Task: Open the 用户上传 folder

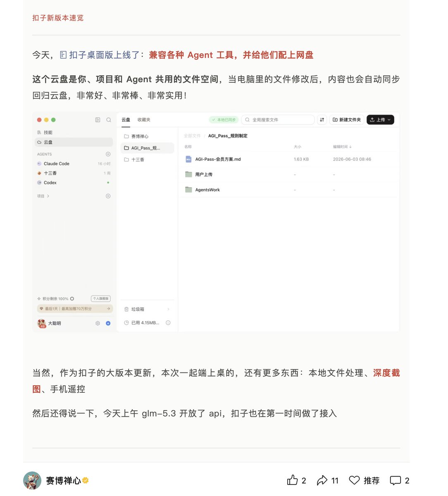Action: pos(204,174)
